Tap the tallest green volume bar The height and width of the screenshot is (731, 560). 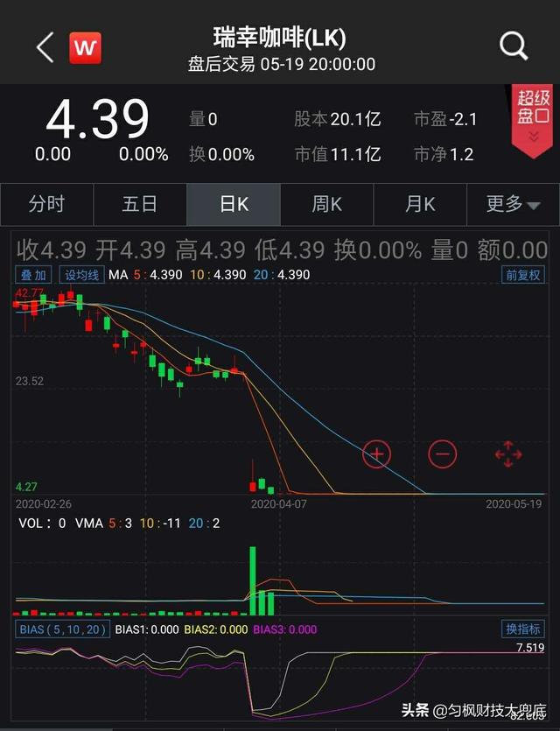[x=253, y=581]
